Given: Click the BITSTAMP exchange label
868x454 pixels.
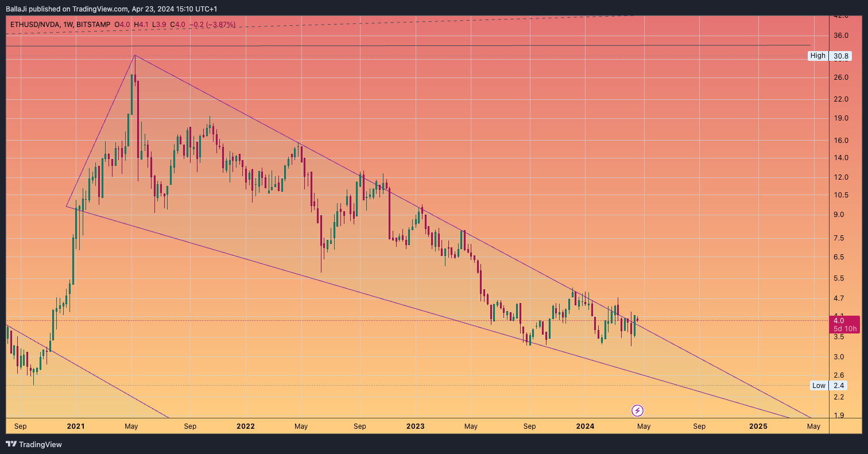Looking at the screenshot, I should tap(93, 25).
